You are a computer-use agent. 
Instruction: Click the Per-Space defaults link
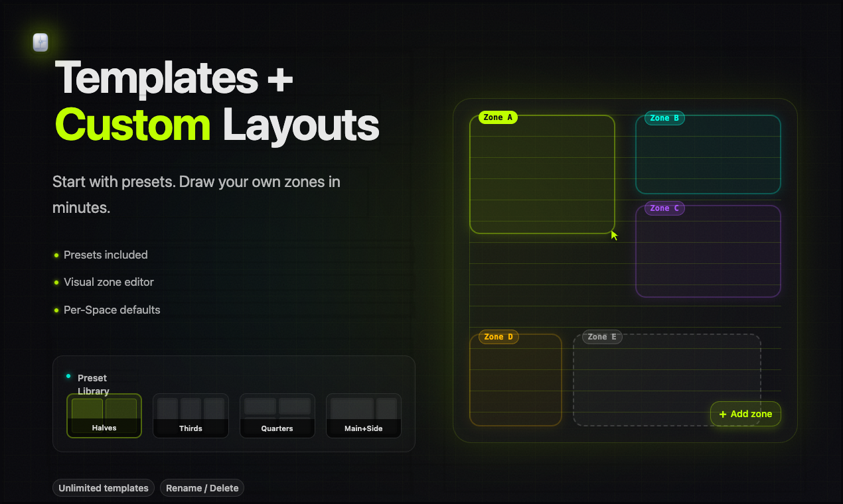[112, 310]
